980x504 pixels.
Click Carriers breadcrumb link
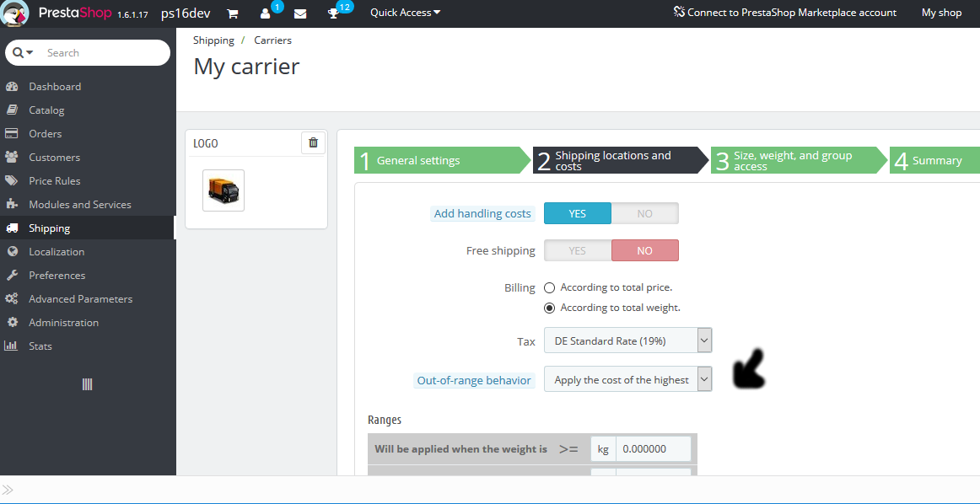click(x=272, y=40)
